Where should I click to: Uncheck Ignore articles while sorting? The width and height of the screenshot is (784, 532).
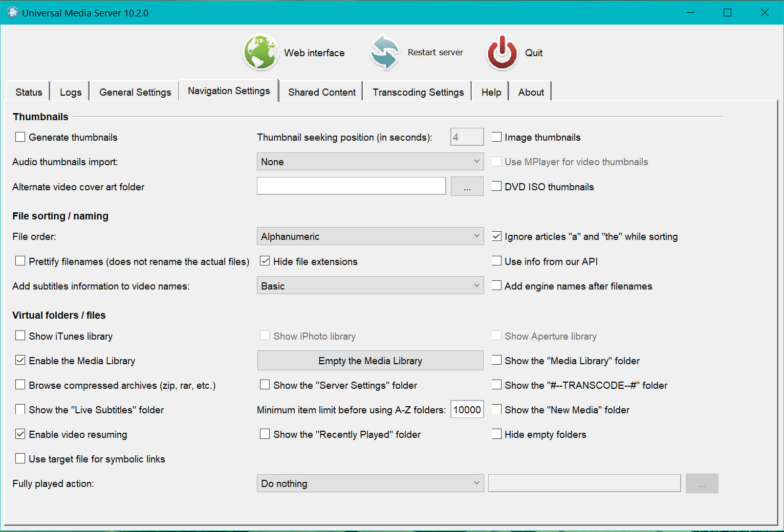[496, 236]
